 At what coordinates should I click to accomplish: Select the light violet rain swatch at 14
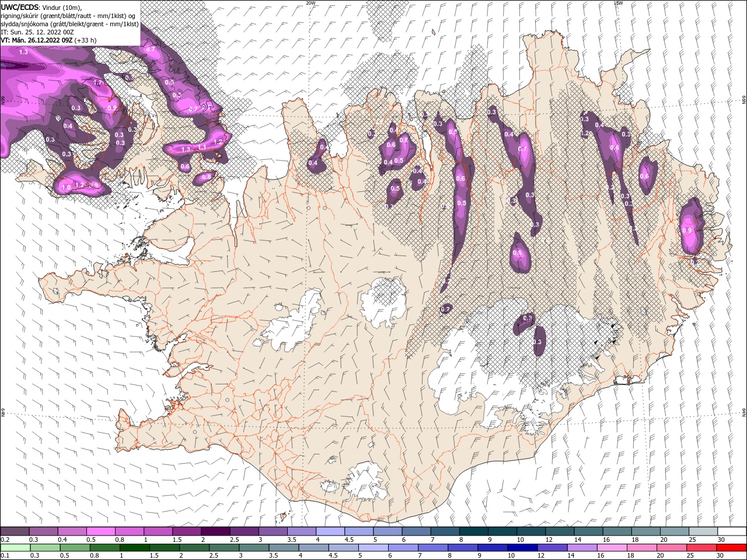[x=582, y=548]
